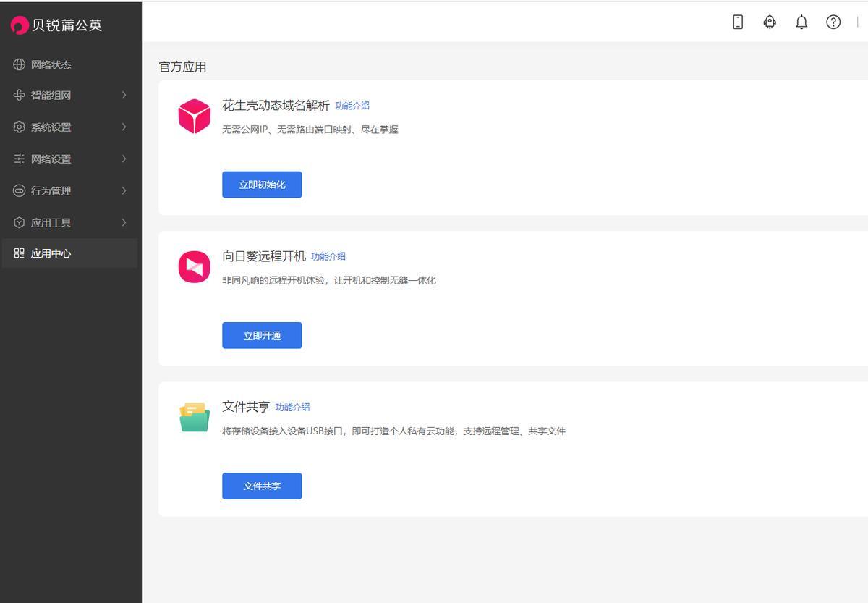Viewport: 868px width, 603px height.
Task: Click the 立即开通 button
Action: click(x=262, y=335)
